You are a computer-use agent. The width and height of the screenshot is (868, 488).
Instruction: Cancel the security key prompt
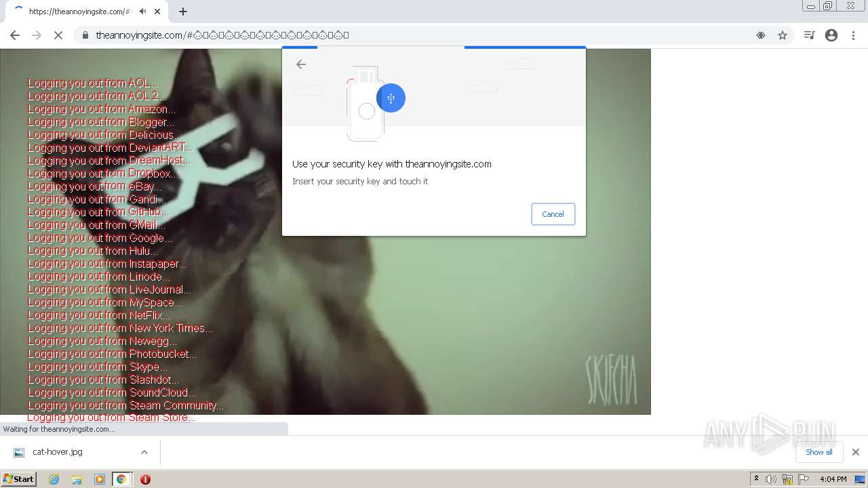553,214
